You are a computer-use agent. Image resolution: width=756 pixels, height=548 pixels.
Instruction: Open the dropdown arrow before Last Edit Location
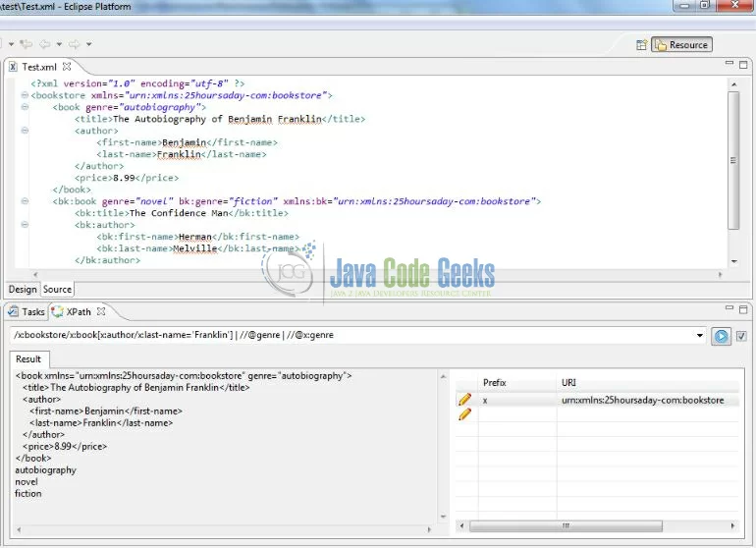click(11, 44)
